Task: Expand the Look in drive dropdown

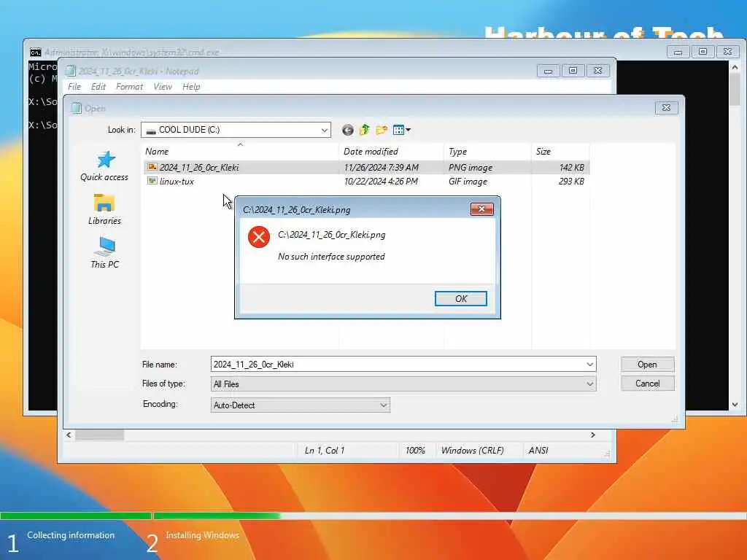Action: click(x=324, y=130)
